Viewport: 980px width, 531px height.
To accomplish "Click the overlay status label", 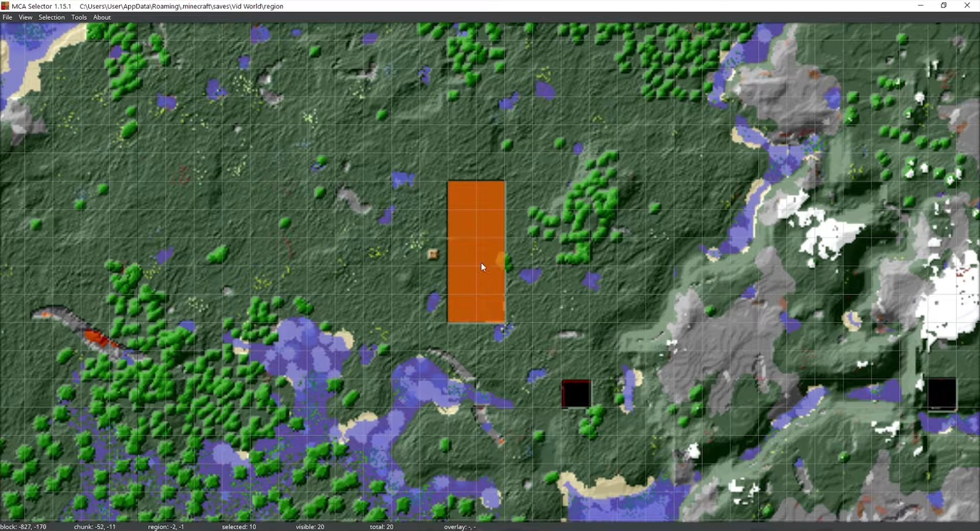I will point(459,526).
